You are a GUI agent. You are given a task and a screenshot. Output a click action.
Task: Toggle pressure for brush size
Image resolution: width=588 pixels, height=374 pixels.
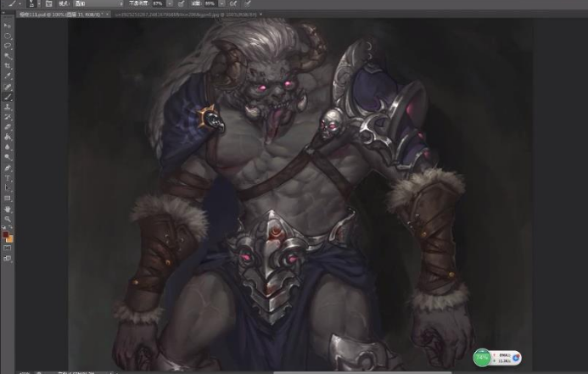(x=247, y=3)
